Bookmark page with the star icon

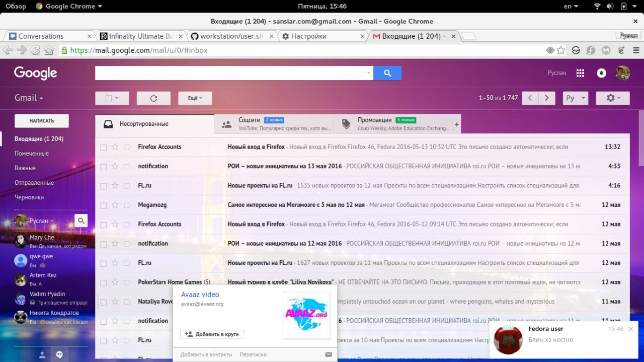coord(561,50)
